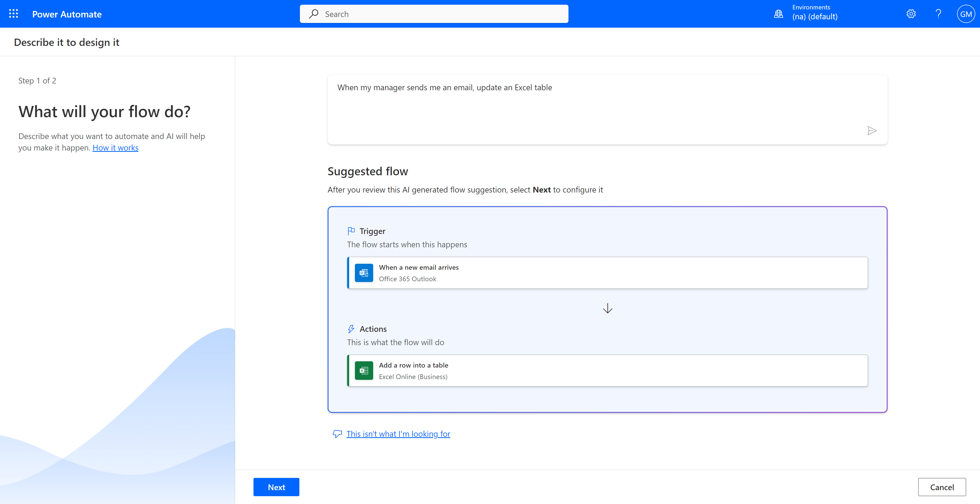Open the Environments (na) (default) picker

(x=814, y=13)
